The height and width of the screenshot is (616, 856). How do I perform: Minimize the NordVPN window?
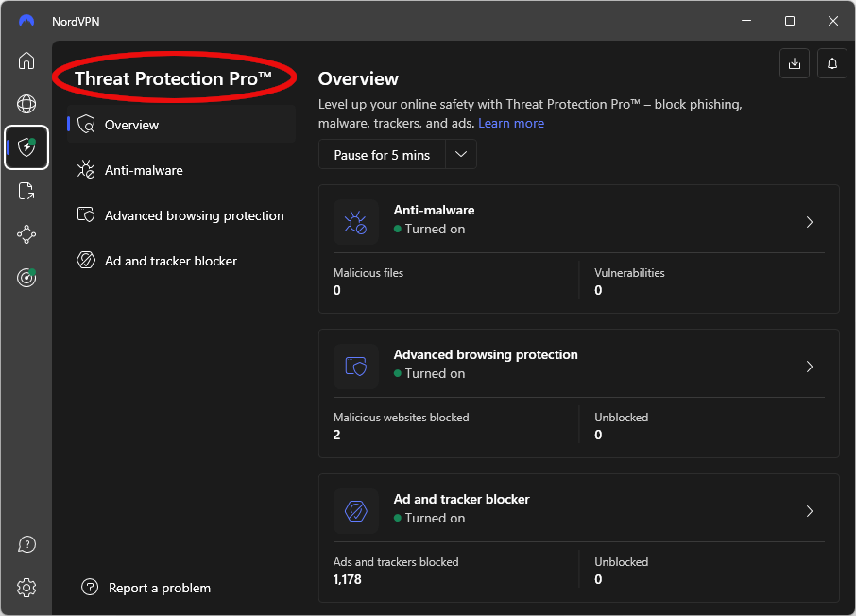tap(746, 21)
